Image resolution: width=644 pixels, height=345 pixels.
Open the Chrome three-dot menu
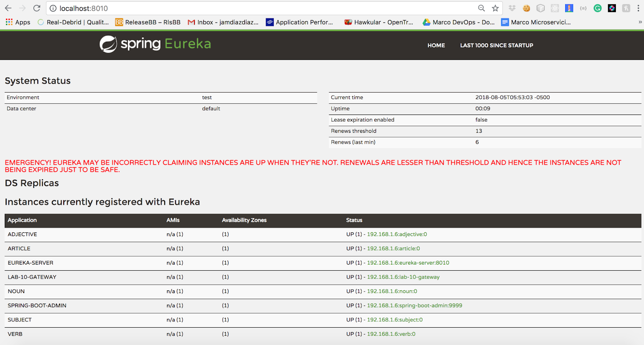click(x=638, y=8)
